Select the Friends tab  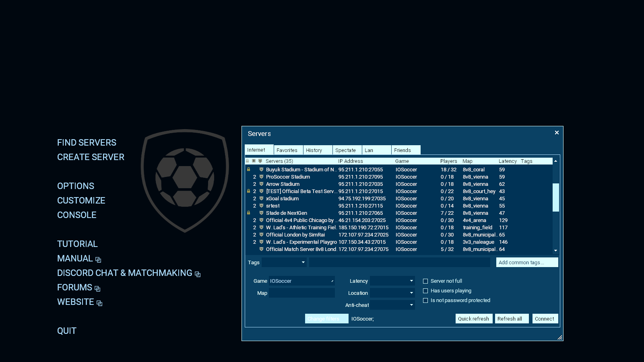coord(406,150)
